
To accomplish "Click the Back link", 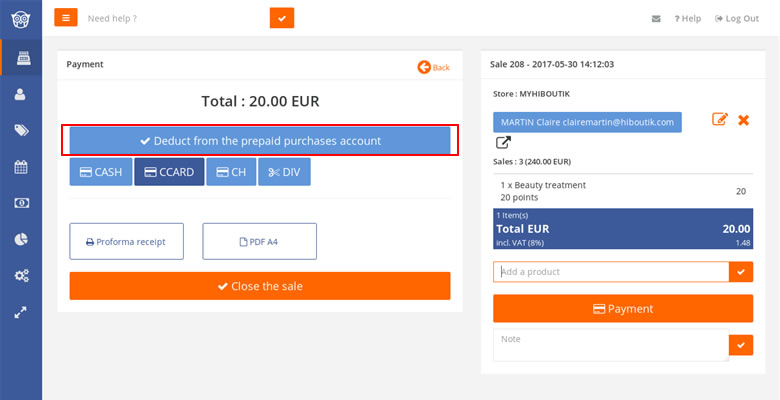I will pos(433,67).
